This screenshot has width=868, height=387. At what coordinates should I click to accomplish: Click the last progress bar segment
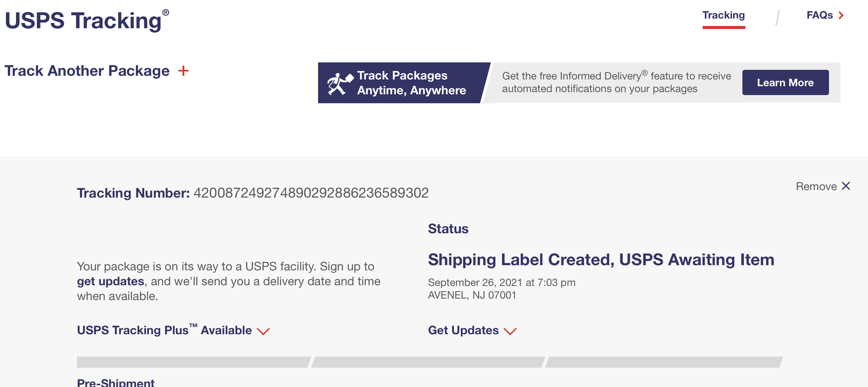(664, 362)
